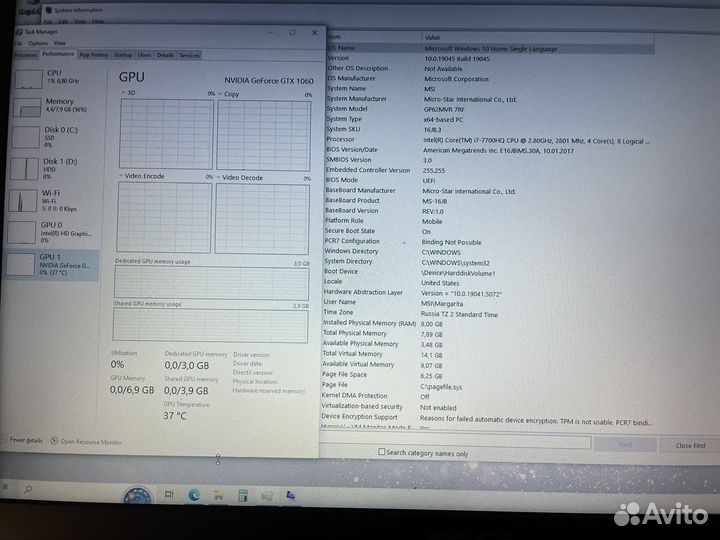Click the Dedicated GPU memory usage graph
The height and width of the screenshot is (540, 720).
coord(211,283)
